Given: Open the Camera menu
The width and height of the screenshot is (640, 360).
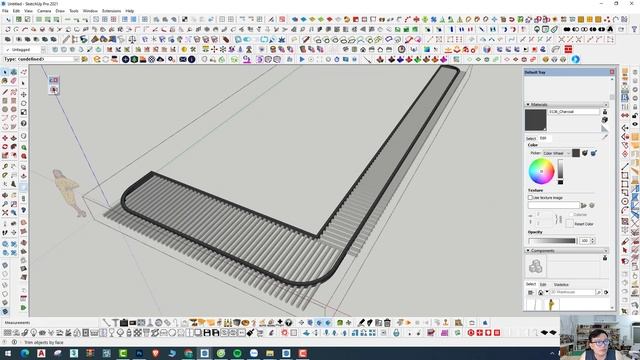Looking at the screenshot, I should [44, 11].
